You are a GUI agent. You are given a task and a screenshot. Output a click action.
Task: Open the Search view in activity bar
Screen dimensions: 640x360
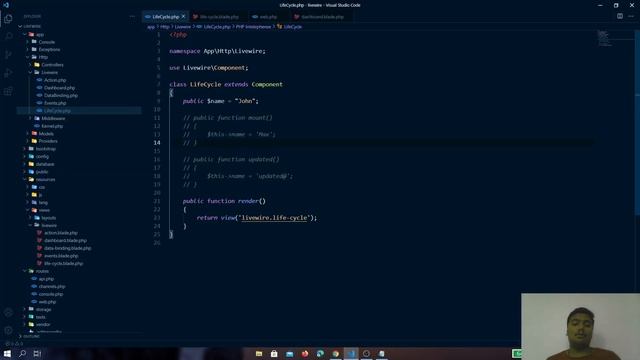[8, 36]
